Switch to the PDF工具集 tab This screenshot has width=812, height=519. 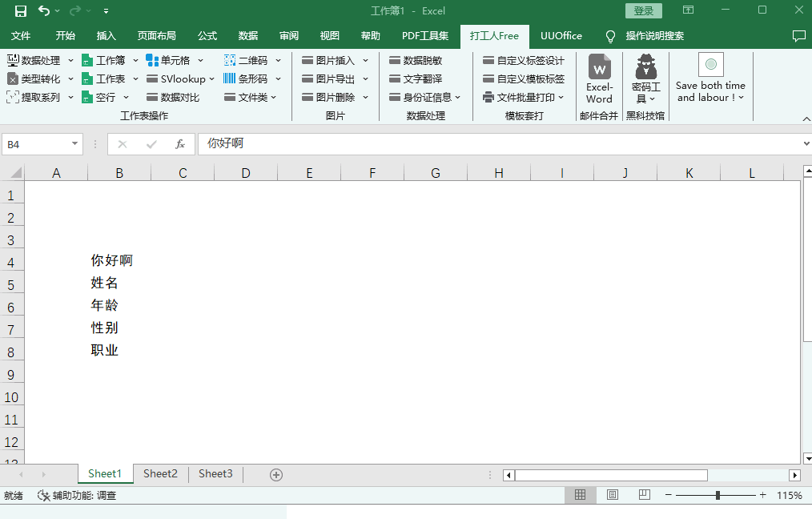pos(425,36)
